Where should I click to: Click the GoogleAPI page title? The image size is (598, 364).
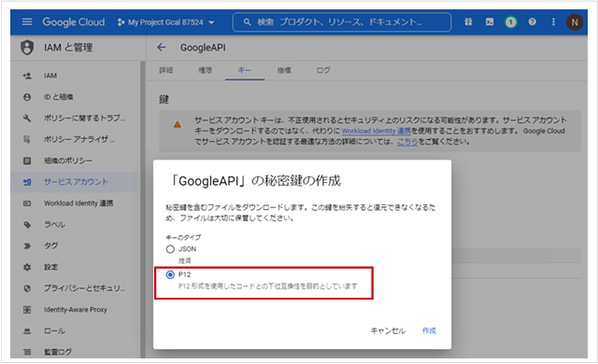(x=203, y=48)
